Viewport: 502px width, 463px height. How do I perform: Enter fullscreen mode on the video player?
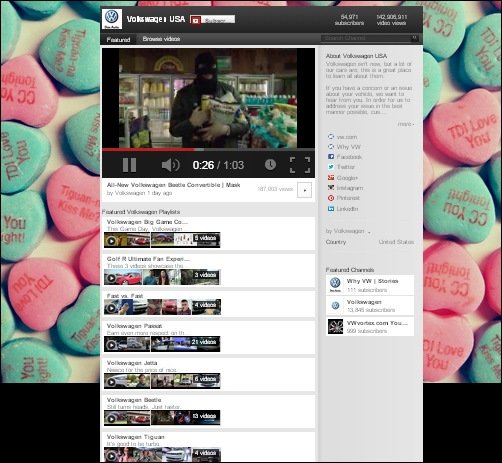300,165
